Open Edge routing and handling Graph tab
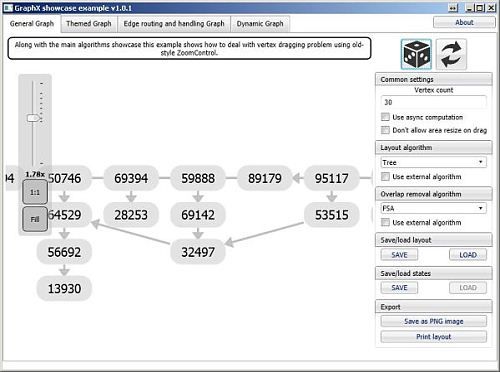 [174, 24]
